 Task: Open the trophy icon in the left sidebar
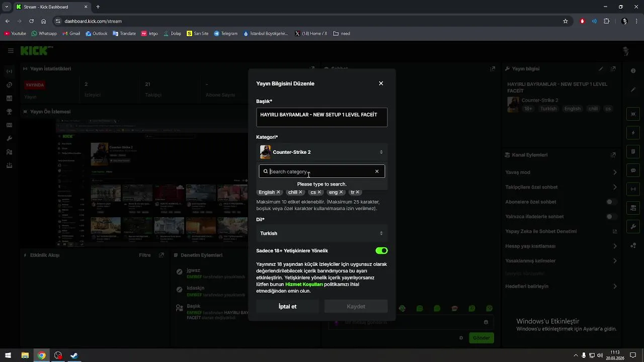click(9, 112)
